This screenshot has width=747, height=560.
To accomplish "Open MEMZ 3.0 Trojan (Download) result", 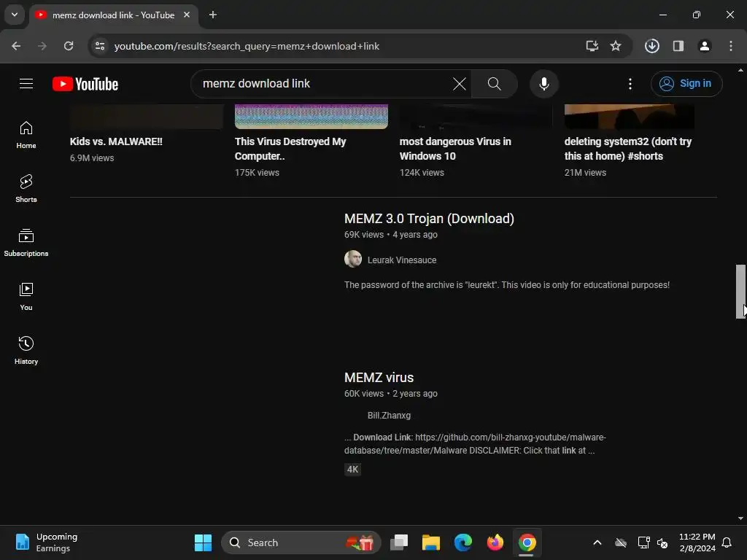I will [x=429, y=219].
